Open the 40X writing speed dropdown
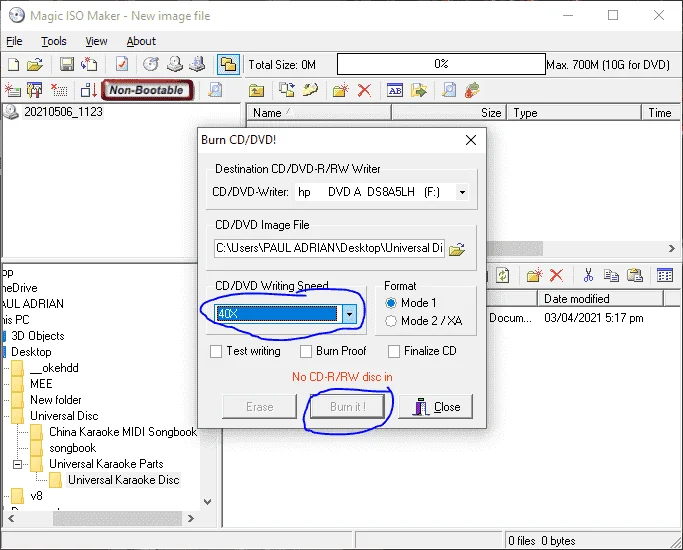 click(349, 314)
